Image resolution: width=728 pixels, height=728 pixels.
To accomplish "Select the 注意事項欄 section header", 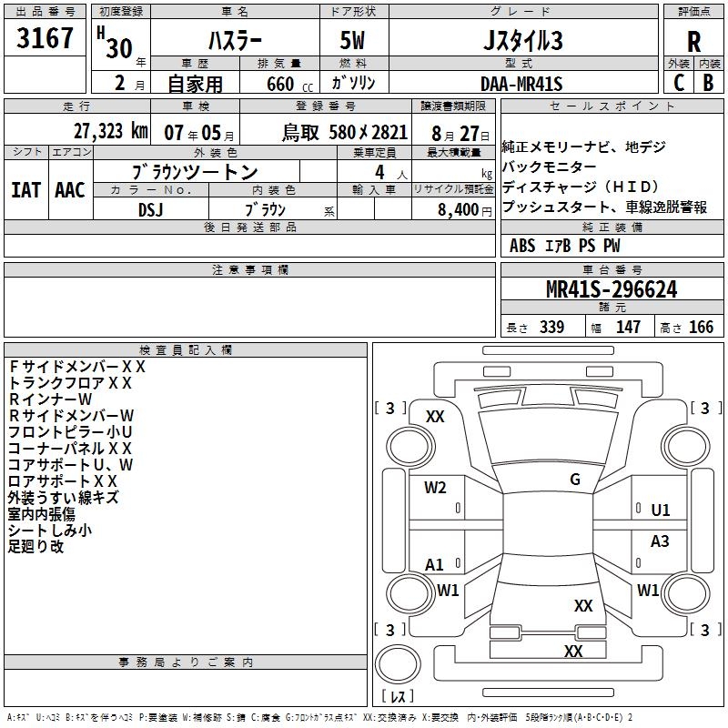I will point(249,269).
